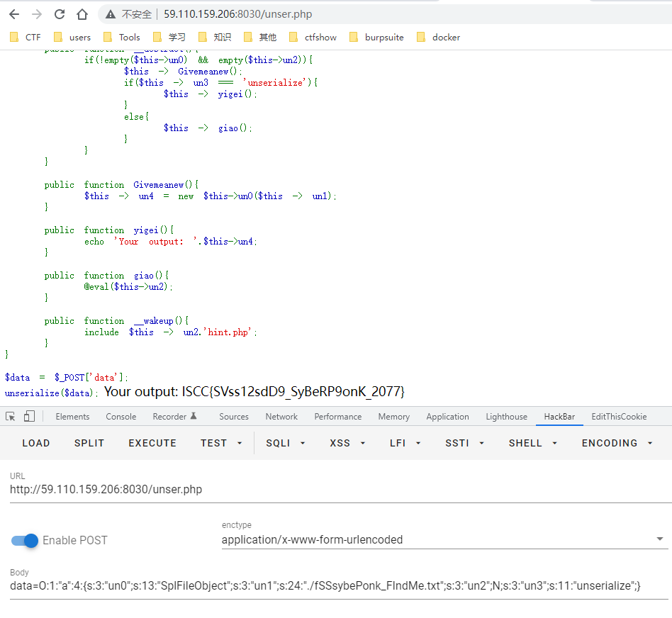Screen dimensions: 672x618
Task: Click the Recorder flask icon
Action: tap(194, 416)
